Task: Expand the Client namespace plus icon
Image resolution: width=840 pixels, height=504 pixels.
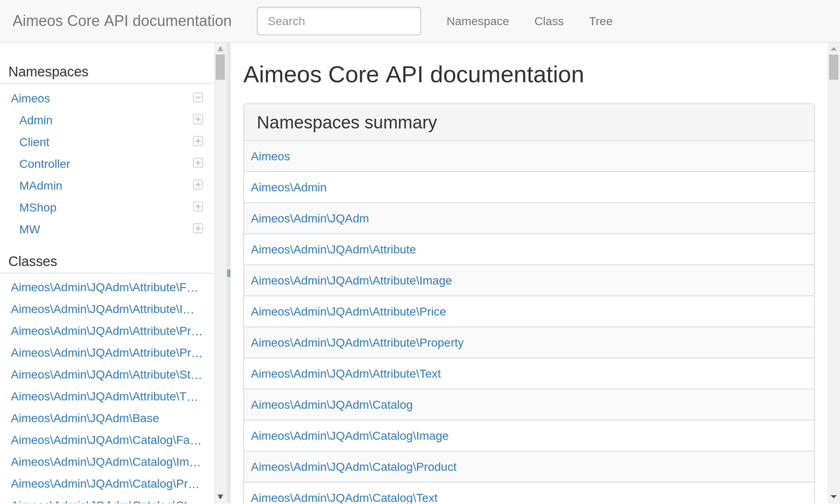Action: click(197, 141)
